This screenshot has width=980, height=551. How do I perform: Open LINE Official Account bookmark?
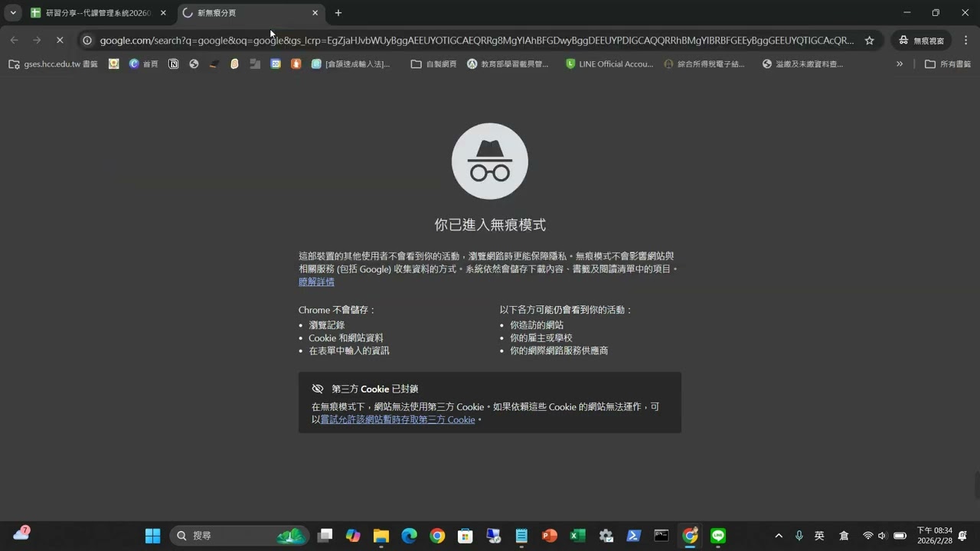coord(609,64)
